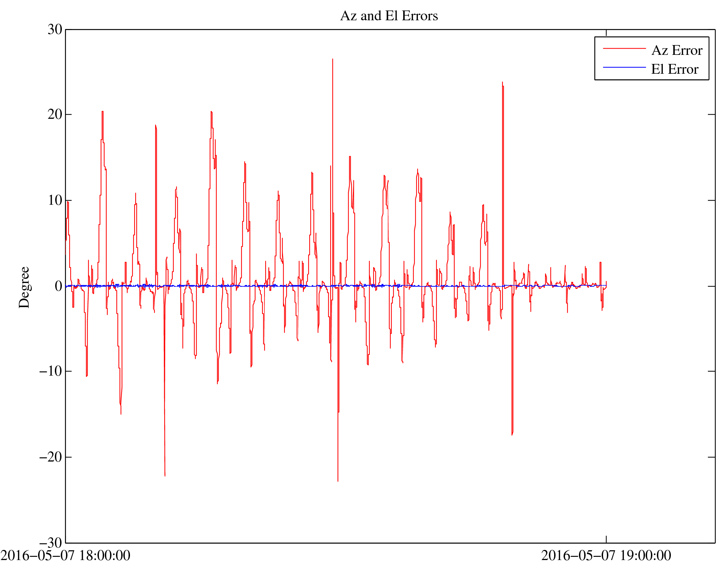Click the −30 tick label on y-axis

pyautogui.click(x=51, y=543)
